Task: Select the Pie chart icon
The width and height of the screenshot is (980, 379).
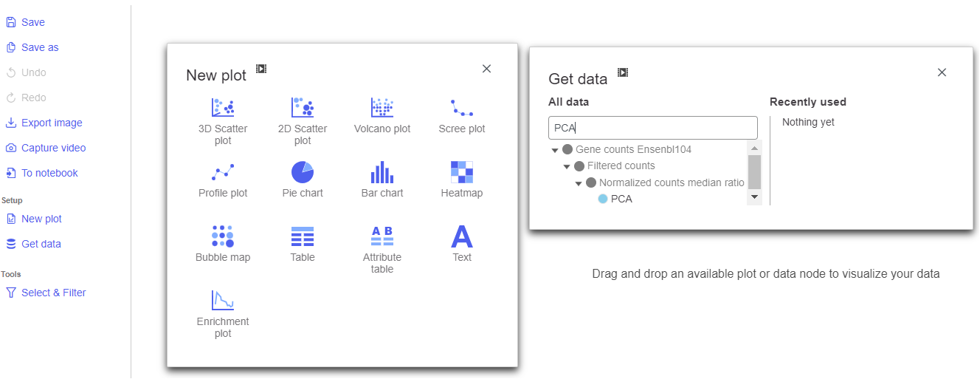Action: tap(303, 172)
